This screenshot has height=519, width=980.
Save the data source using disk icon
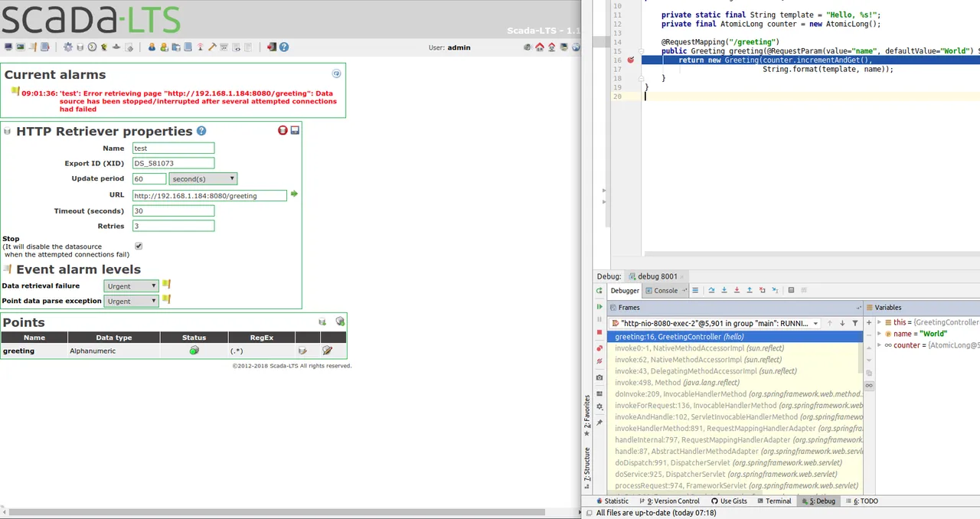pyautogui.click(x=295, y=131)
